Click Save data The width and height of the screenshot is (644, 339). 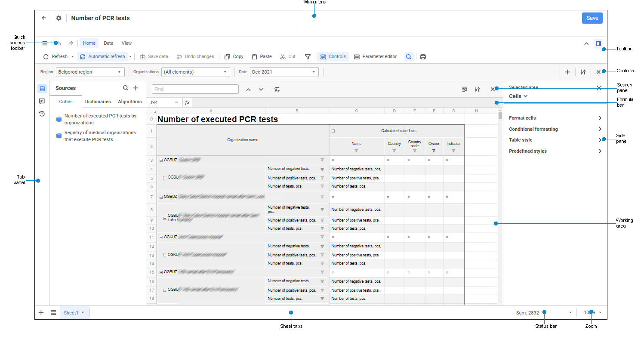tap(154, 56)
